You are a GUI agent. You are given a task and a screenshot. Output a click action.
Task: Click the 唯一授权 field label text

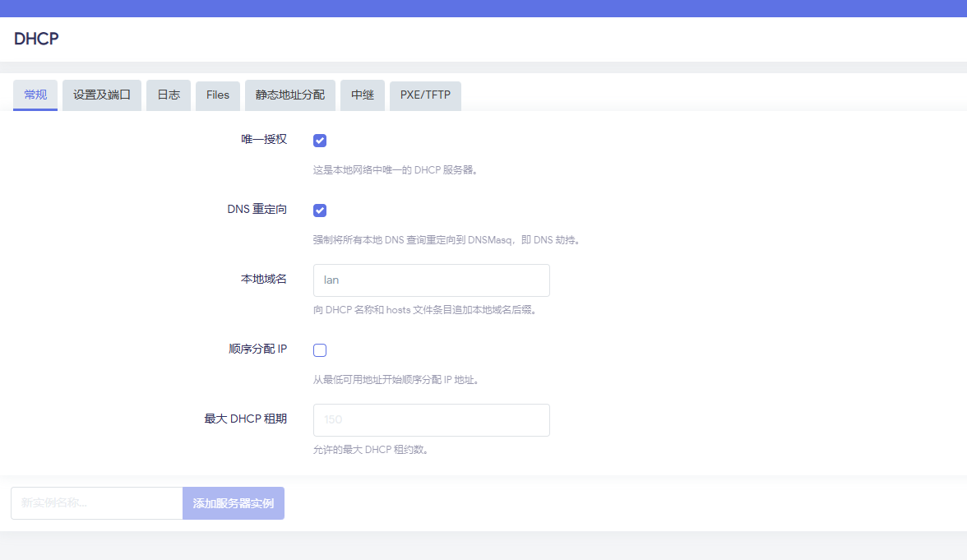(263, 140)
